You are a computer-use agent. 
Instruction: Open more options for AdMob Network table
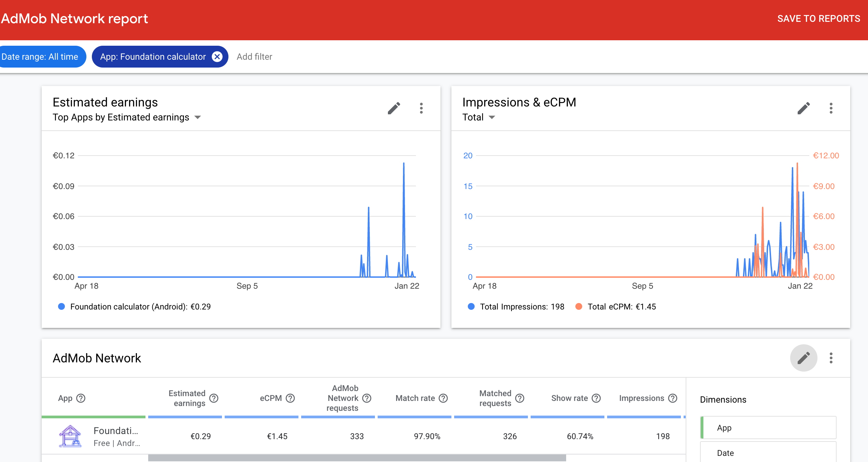point(831,358)
